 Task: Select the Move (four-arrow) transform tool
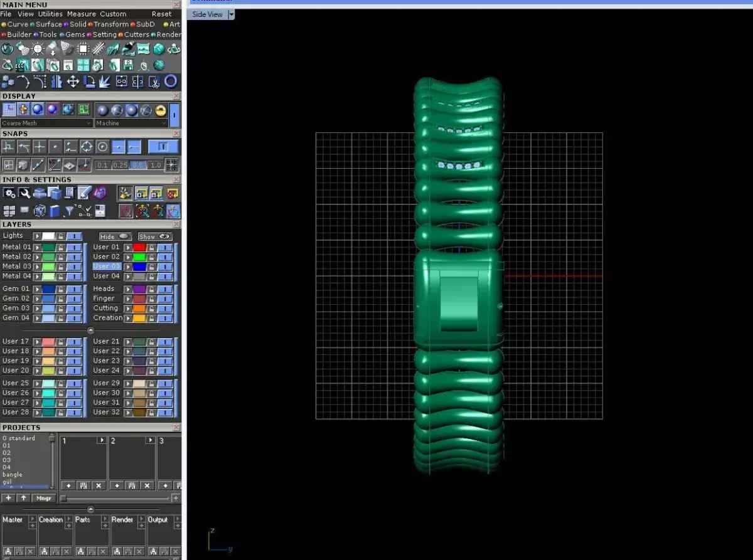tap(73, 82)
